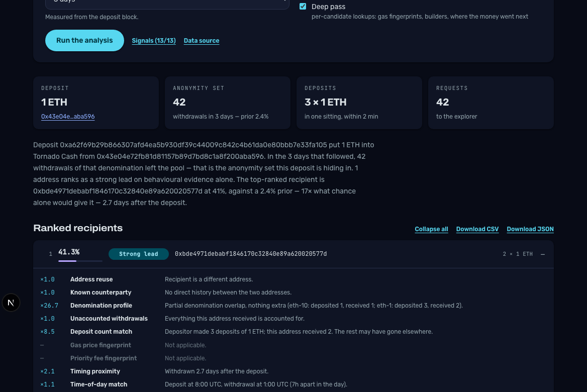The image size is (587, 392).
Task: Click the Next.js dev tools badge
Action: (x=11, y=303)
